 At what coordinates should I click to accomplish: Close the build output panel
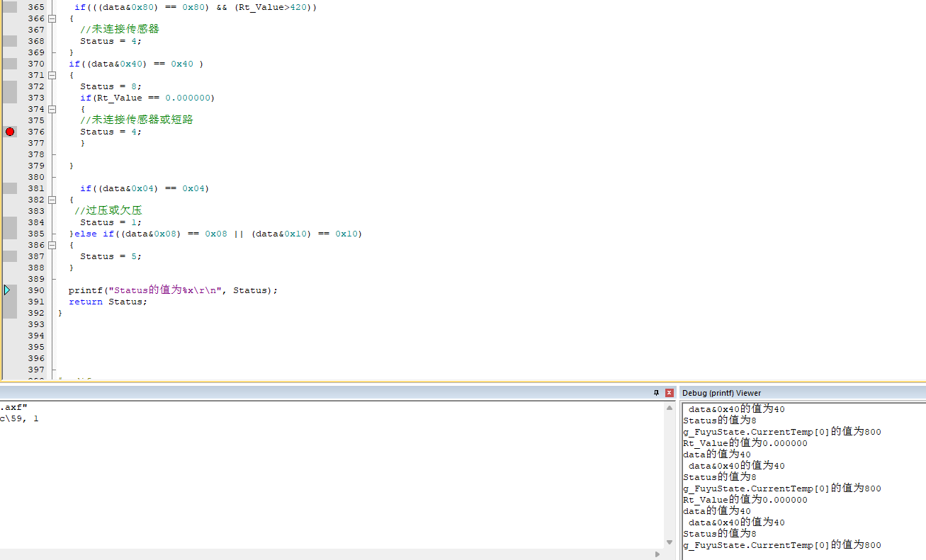coord(670,393)
